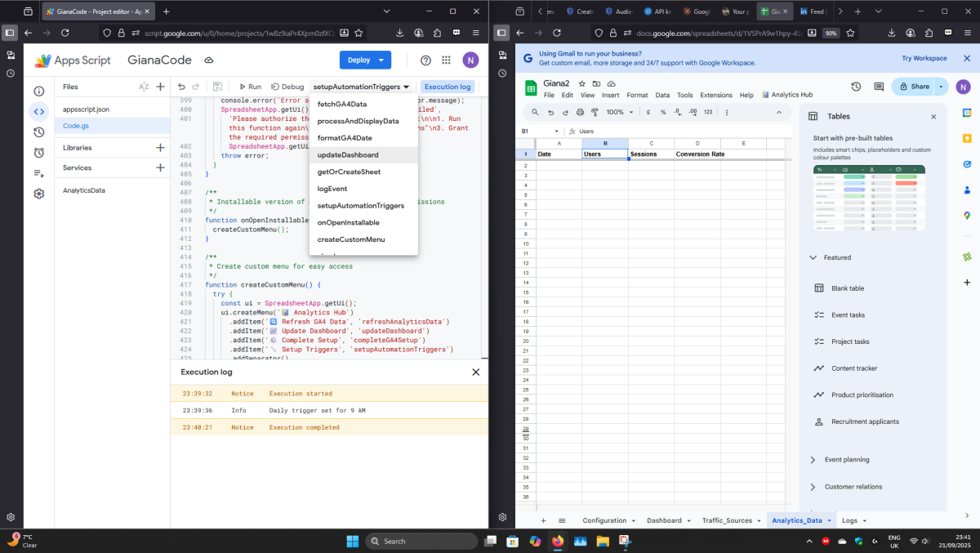Click the Windows taskbar Search box
980x553 pixels.
click(x=421, y=541)
